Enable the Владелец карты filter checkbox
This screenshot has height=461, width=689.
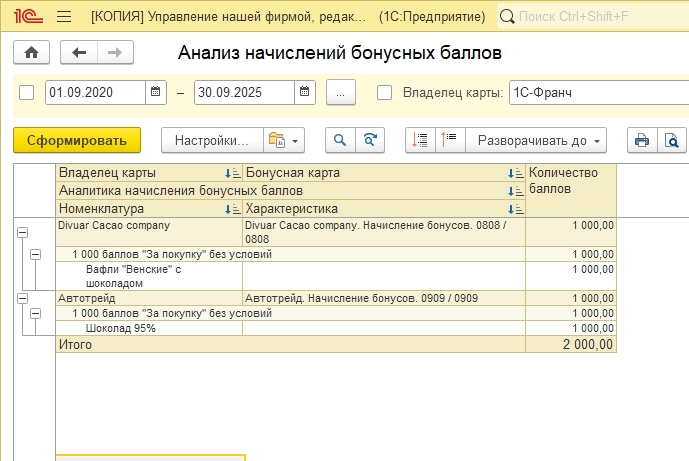pos(384,93)
